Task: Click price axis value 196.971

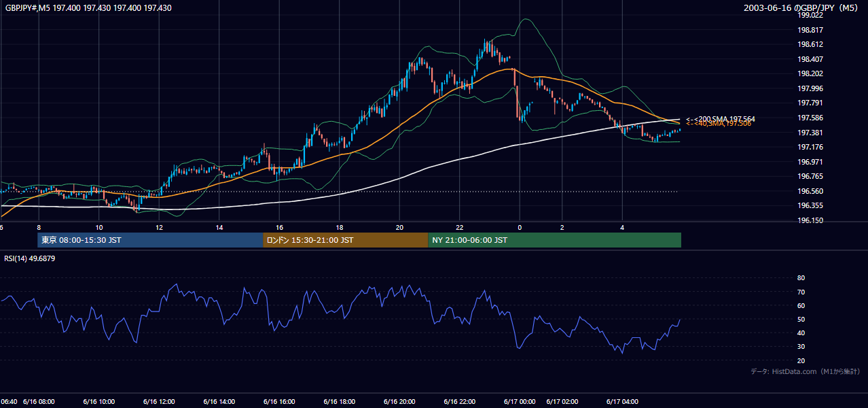Action: pos(810,162)
